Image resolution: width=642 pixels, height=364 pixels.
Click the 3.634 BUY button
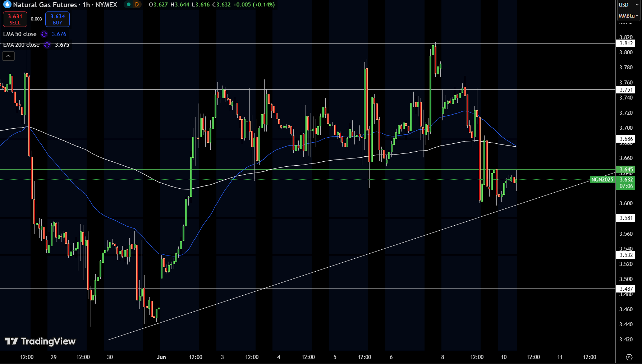pos(58,19)
